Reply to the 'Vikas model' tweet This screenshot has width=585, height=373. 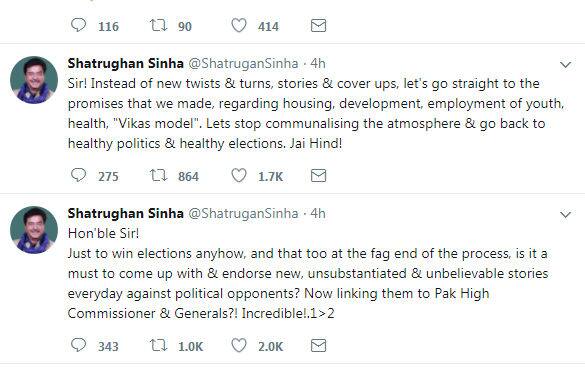tap(78, 175)
